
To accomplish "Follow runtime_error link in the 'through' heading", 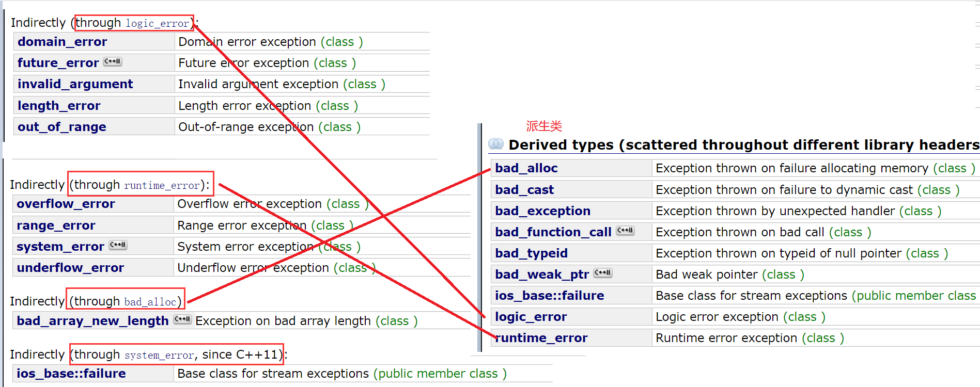I will (x=162, y=185).
